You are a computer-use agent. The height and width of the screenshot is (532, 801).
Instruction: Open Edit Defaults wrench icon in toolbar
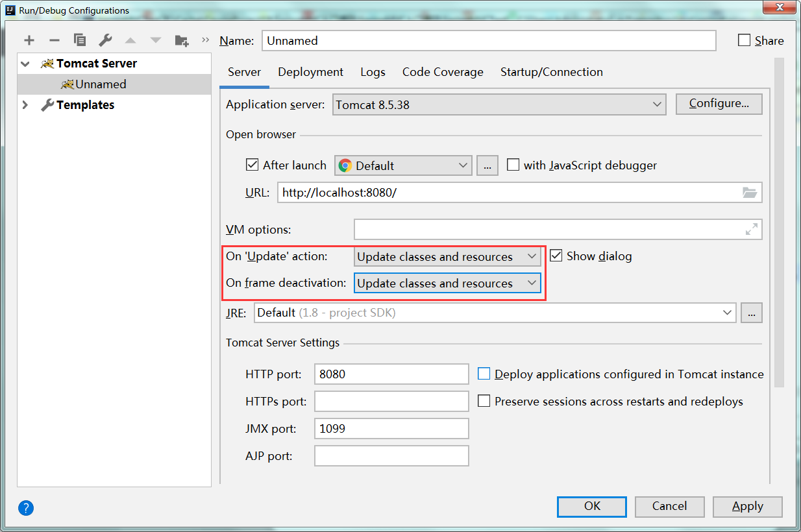[x=105, y=40]
